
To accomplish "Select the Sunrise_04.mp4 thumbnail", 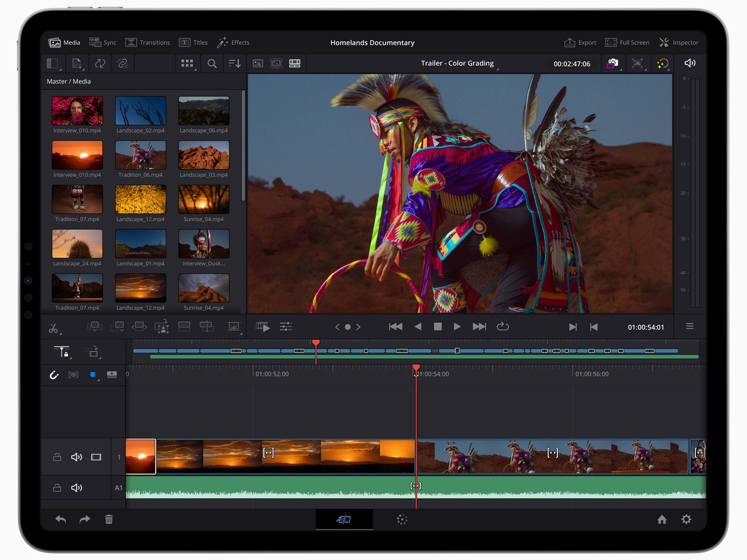I will (204, 200).
